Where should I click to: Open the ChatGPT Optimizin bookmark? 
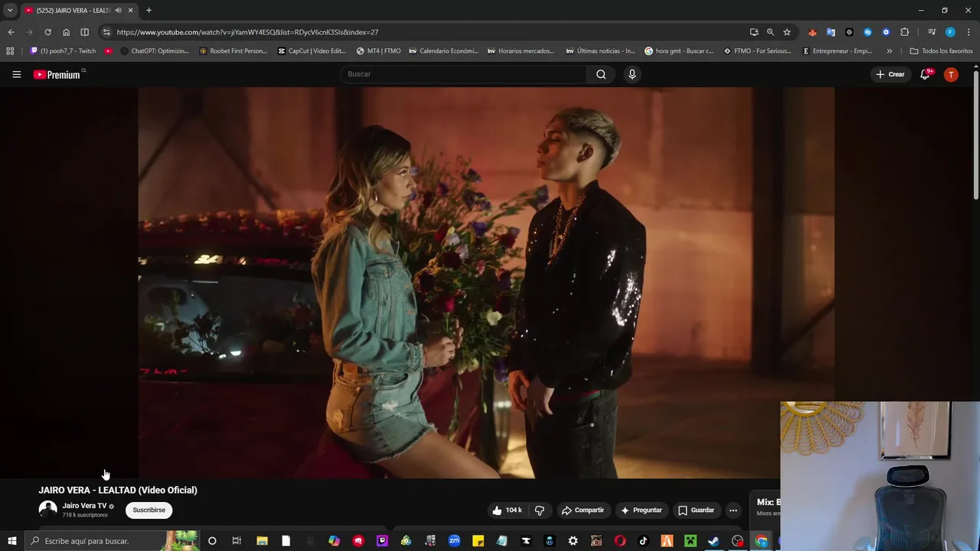pos(155,51)
